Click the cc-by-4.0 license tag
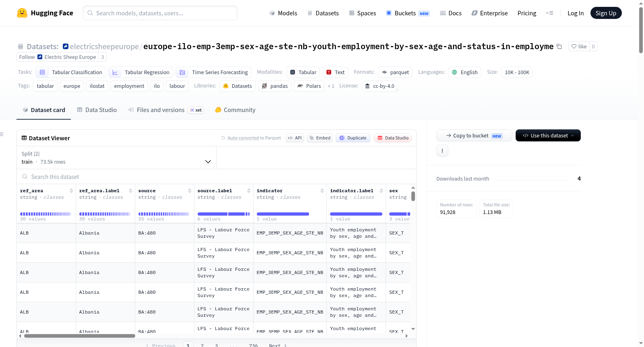Image resolution: width=644 pixels, height=347 pixels. 380,86
